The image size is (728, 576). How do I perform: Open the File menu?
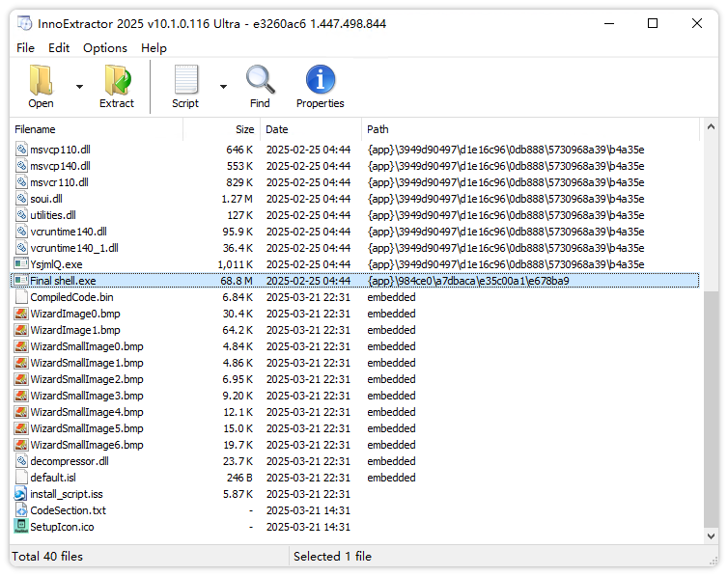(25, 48)
